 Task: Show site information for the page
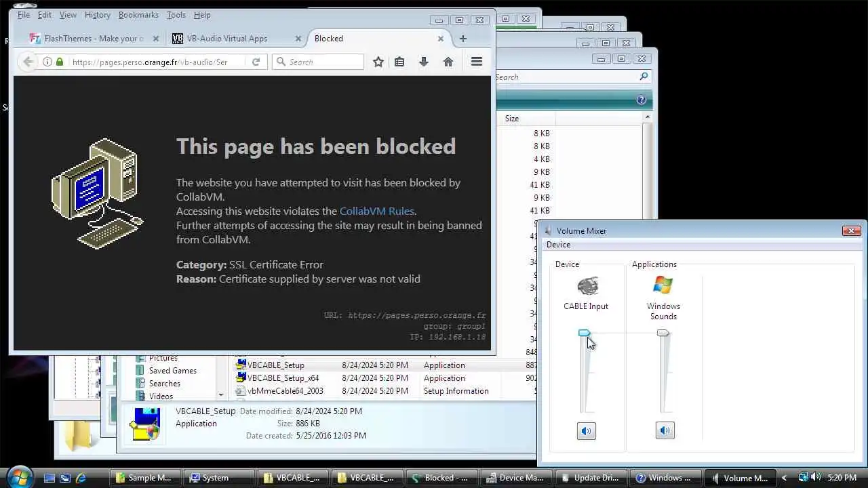click(x=47, y=62)
